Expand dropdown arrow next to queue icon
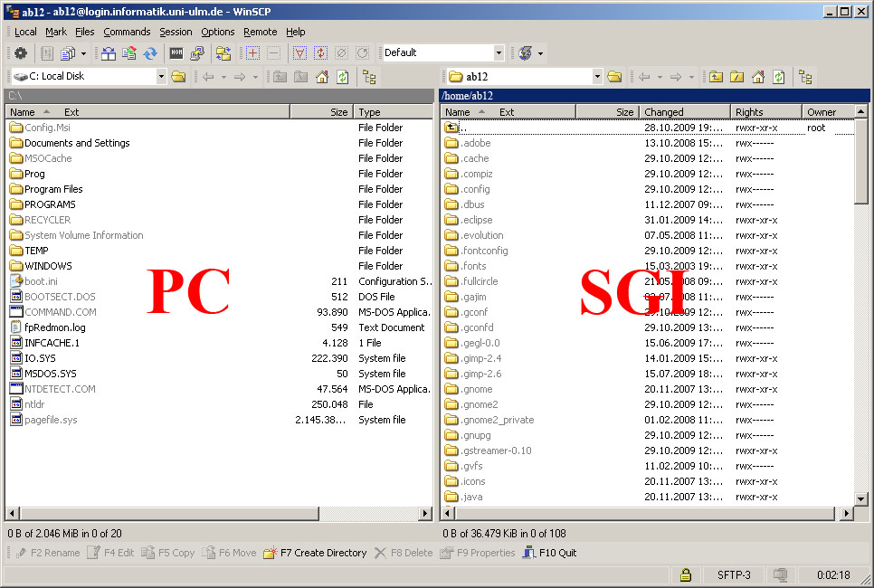The image size is (874, 588). pos(83,53)
